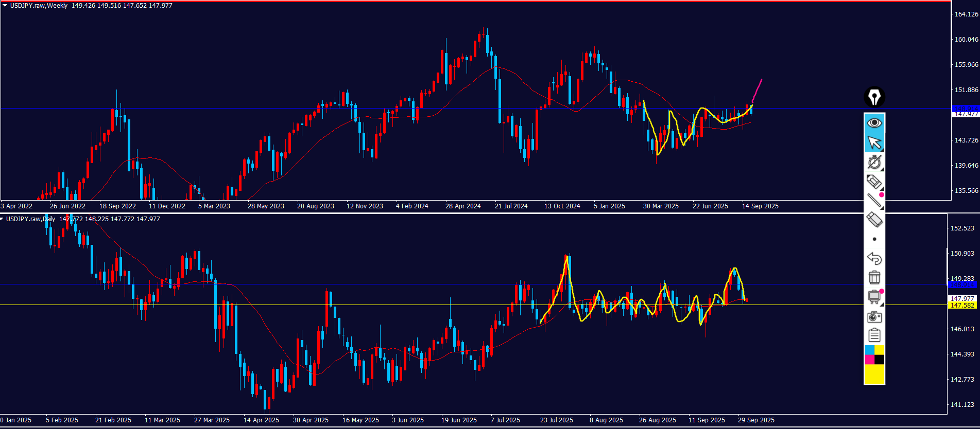Select the highlighter marker tool

point(874,182)
